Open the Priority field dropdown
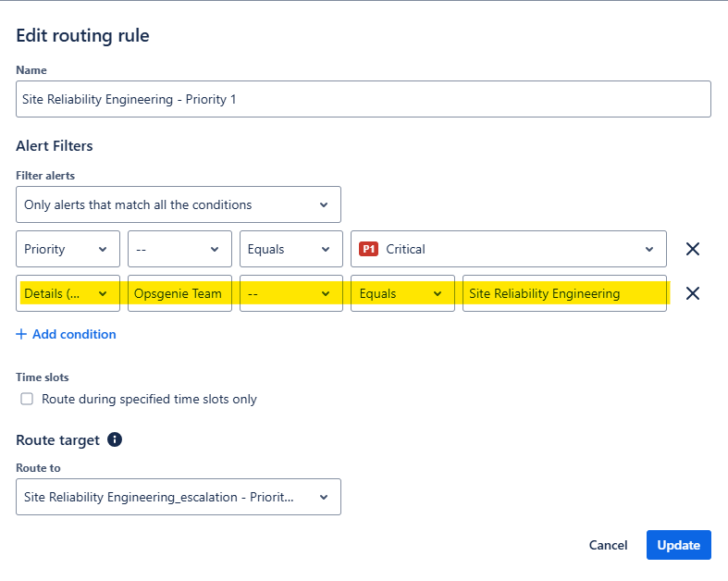The image size is (728, 581). tap(68, 249)
